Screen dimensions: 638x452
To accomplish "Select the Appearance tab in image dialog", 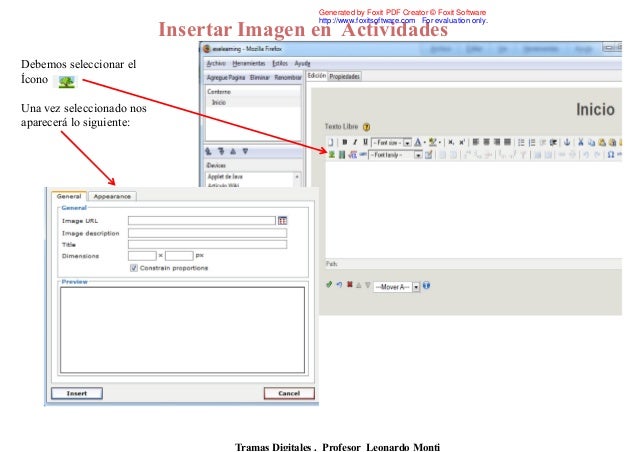I will point(112,196).
